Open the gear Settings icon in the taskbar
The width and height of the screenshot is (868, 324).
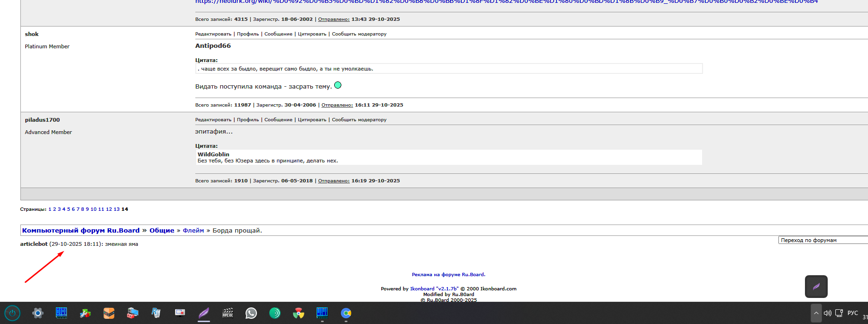38,313
